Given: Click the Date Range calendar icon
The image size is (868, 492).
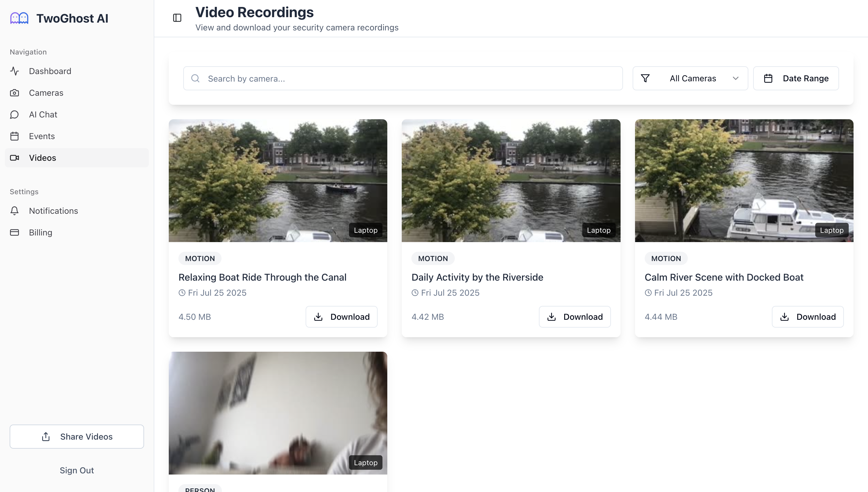Looking at the screenshot, I should click(768, 78).
